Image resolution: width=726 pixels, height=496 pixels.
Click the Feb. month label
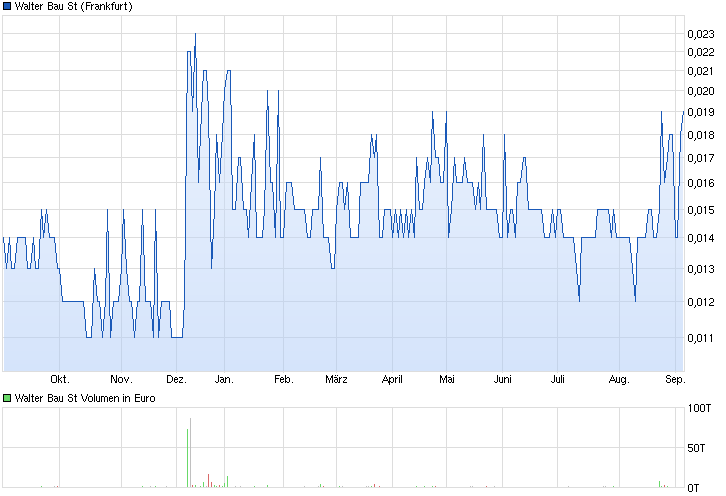pos(284,379)
